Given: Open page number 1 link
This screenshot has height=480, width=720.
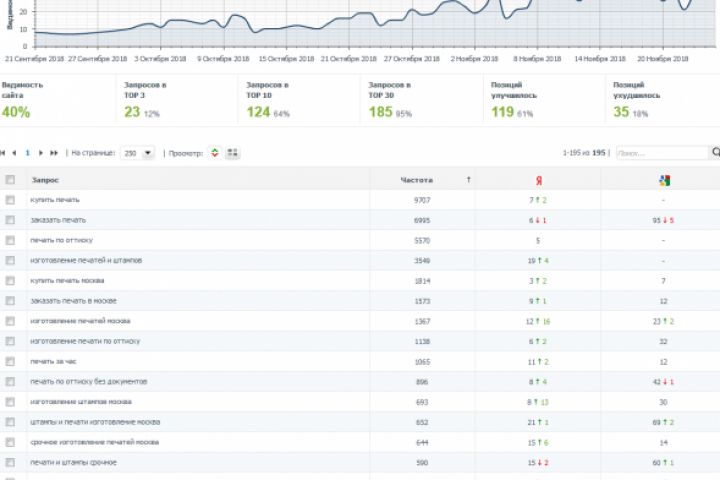Looking at the screenshot, I should pos(28,153).
